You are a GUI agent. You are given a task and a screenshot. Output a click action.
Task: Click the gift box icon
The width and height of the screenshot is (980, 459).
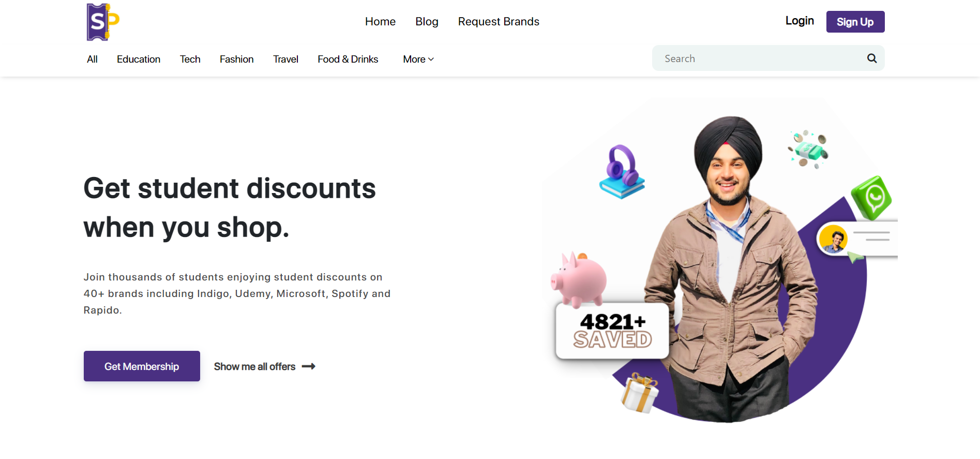[x=640, y=393]
